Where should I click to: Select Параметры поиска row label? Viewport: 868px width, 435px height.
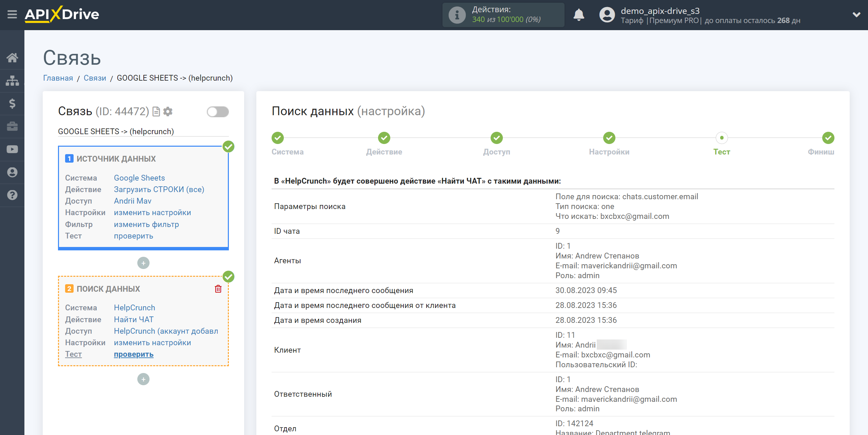310,206
